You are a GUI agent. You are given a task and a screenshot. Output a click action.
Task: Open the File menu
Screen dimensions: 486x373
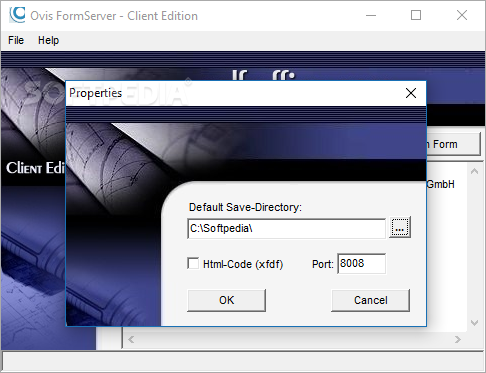[16, 40]
